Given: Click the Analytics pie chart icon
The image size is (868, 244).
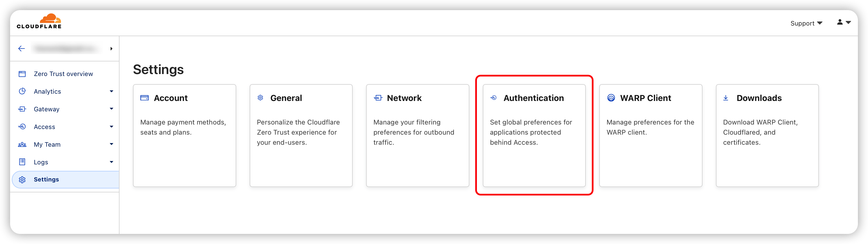Looking at the screenshot, I should (x=22, y=91).
